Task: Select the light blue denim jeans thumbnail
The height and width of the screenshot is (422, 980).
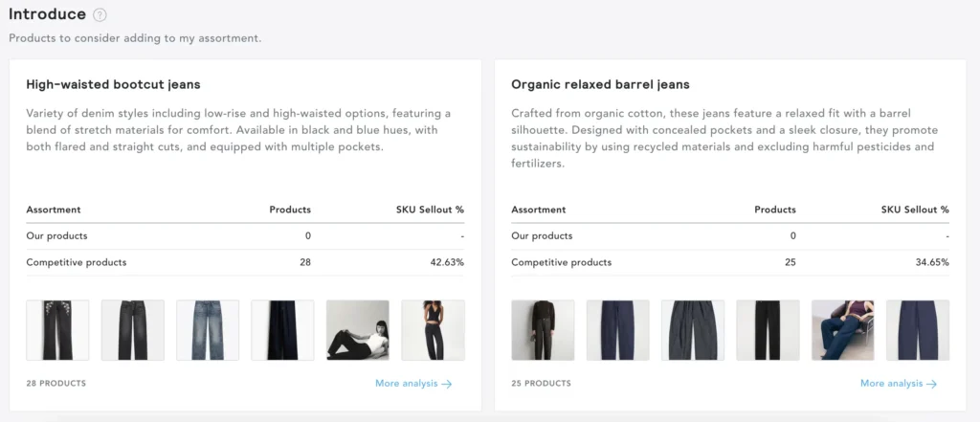Action: point(208,330)
